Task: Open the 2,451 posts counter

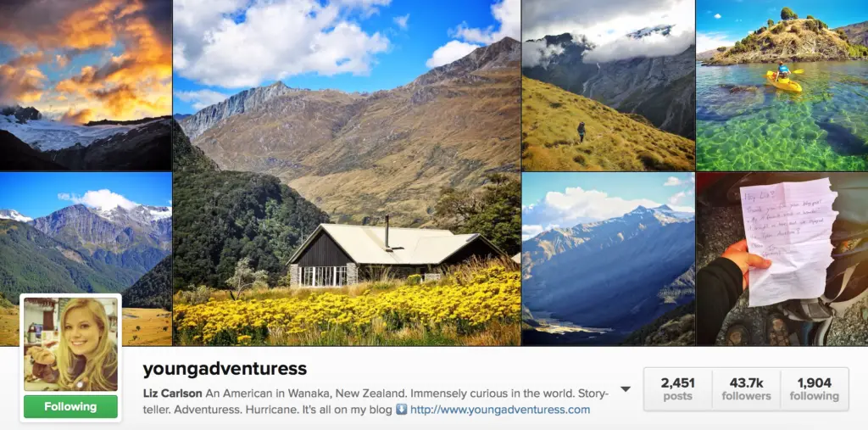Action: (677, 389)
